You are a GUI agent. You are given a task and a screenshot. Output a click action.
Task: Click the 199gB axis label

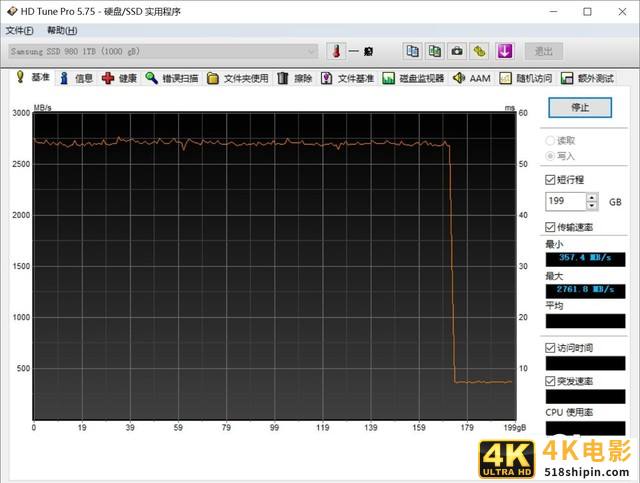coord(515,427)
